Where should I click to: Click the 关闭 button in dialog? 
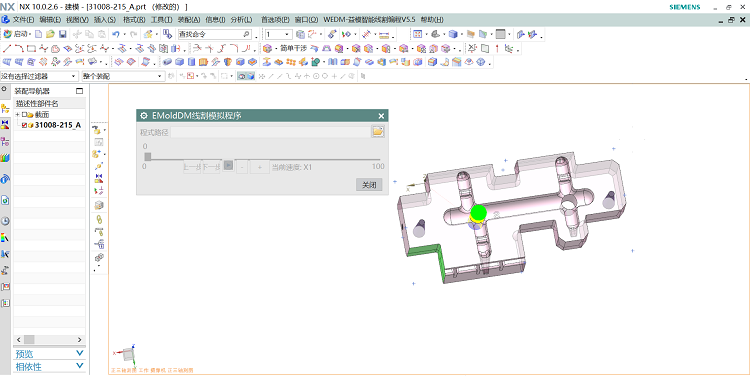tap(369, 185)
